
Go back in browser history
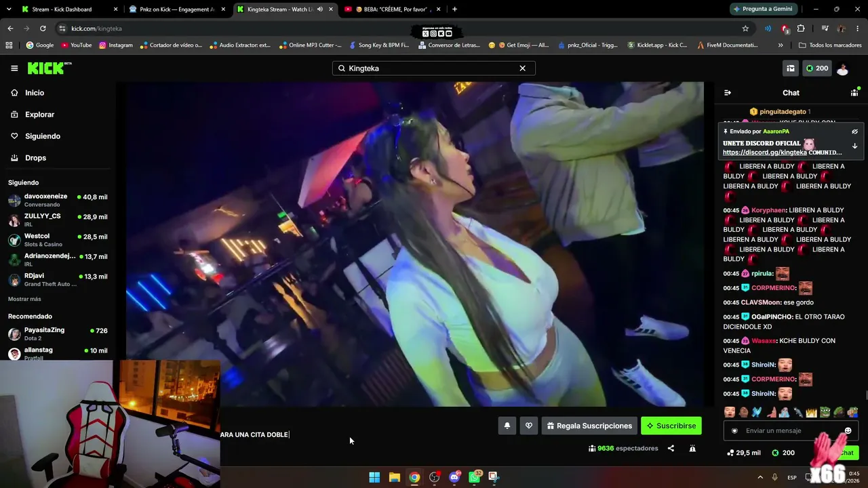point(10,28)
